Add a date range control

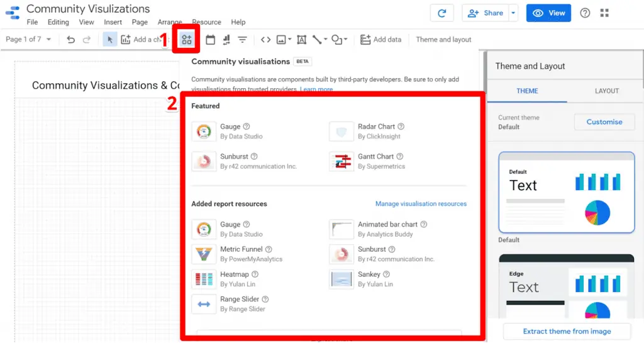tap(210, 40)
